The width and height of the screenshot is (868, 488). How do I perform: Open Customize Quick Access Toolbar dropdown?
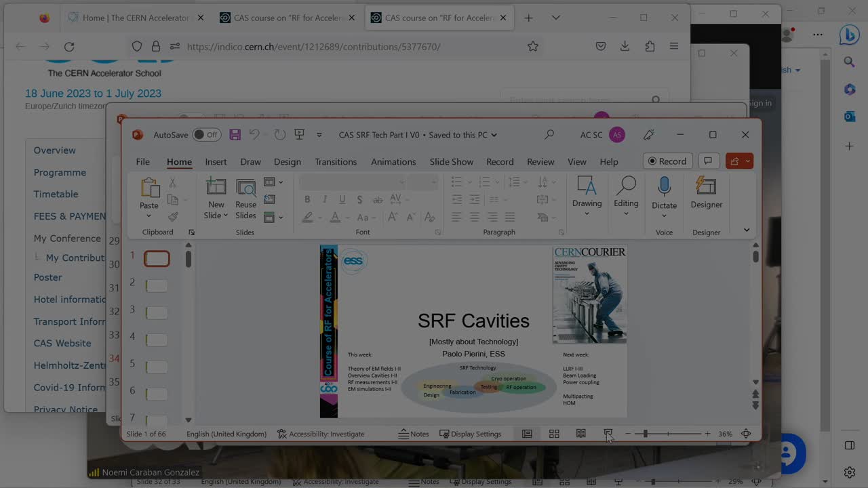(x=319, y=135)
